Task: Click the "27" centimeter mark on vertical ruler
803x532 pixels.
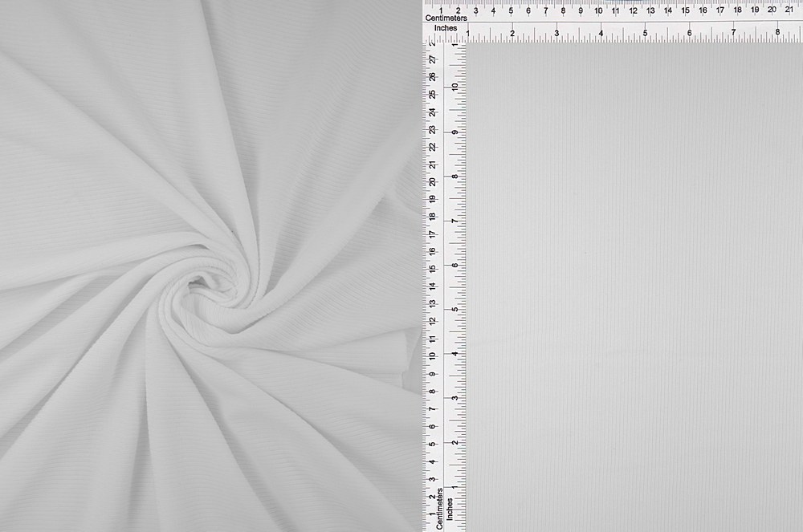Action: [433, 59]
